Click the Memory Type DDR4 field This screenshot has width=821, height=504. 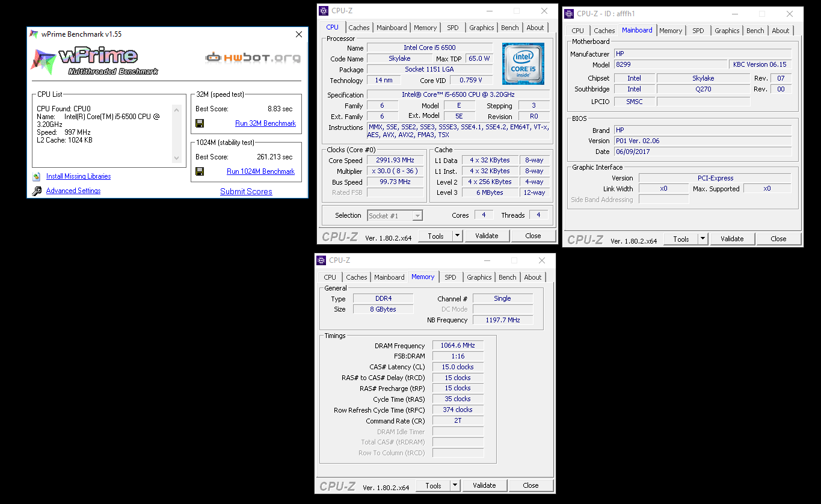click(x=383, y=298)
